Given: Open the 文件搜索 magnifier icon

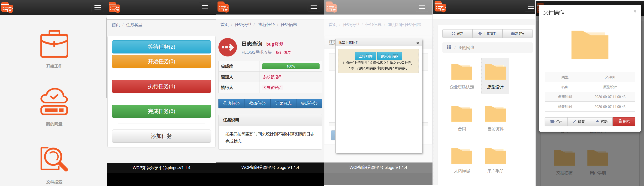Looking at the screenshot, I should click(x=54, y=159).
